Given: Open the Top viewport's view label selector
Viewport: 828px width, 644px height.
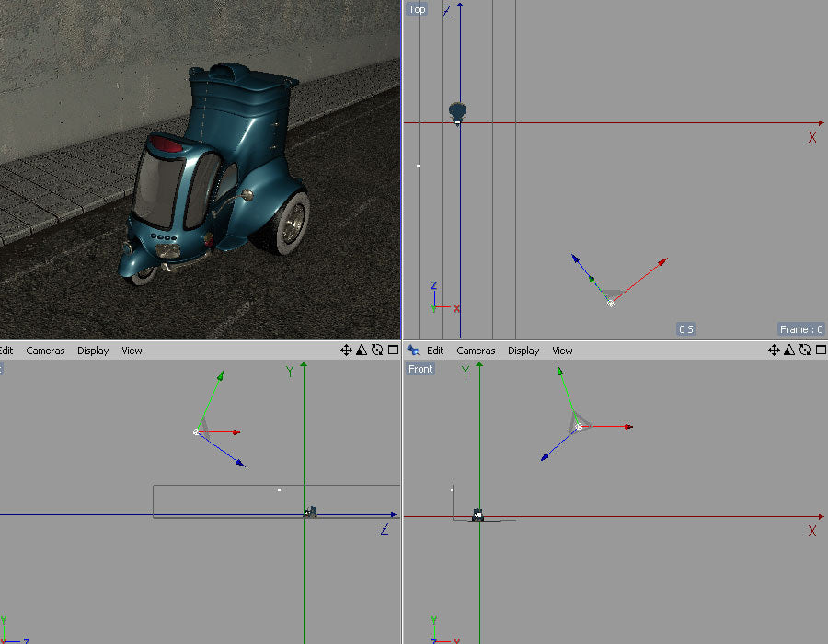Looking at the screenshot, I should (417, 8).
